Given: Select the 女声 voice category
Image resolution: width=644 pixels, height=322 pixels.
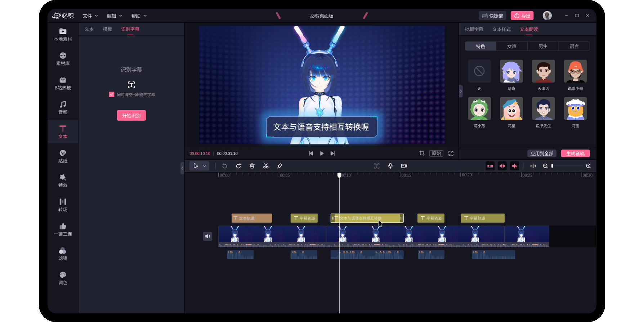Looking at the screenshot, I should [x=512, y=46].
